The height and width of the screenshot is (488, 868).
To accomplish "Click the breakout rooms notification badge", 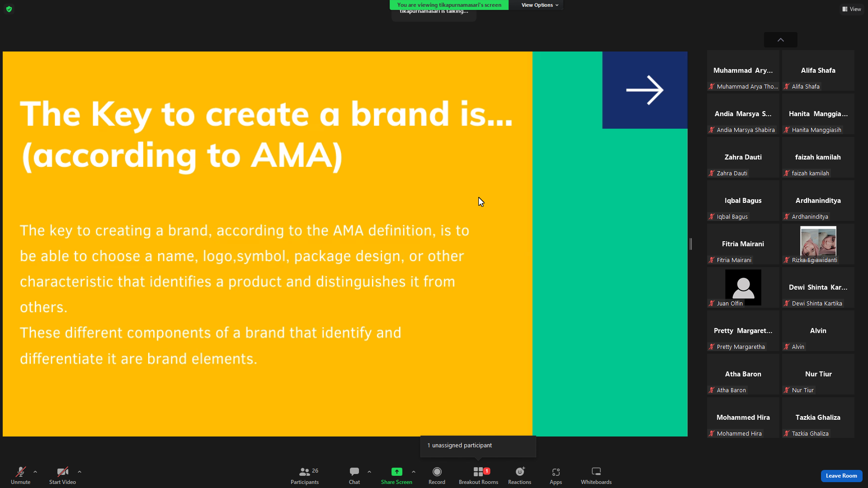I will point(487,471).
